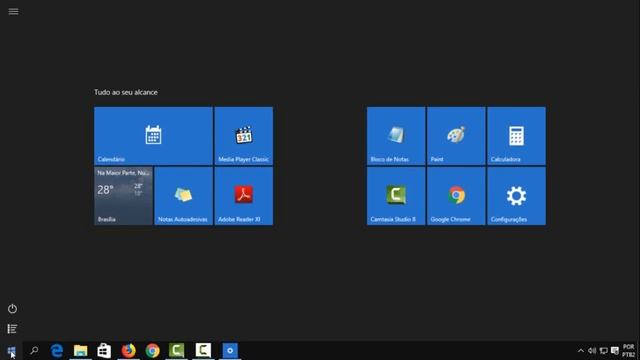Open File Explorer from taskbar
Image resolution: width=640 pixels, height=360 pixels.
pos(80,351)
